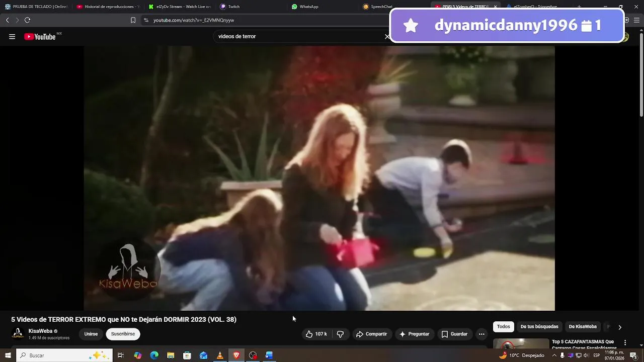Viewport: 644px width, 362px height.
Task: Select the Todos filter chip
Action: 503,327
